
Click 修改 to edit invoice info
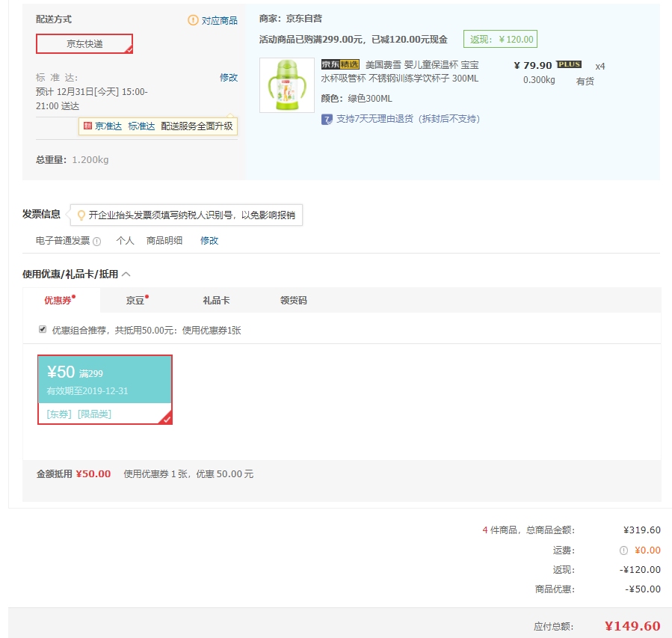tap(209, 241)
